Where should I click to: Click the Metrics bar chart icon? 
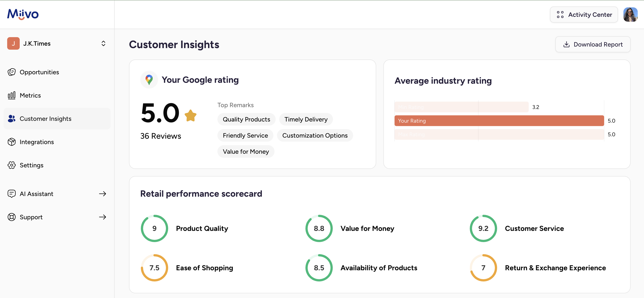[x=11, y=96]
